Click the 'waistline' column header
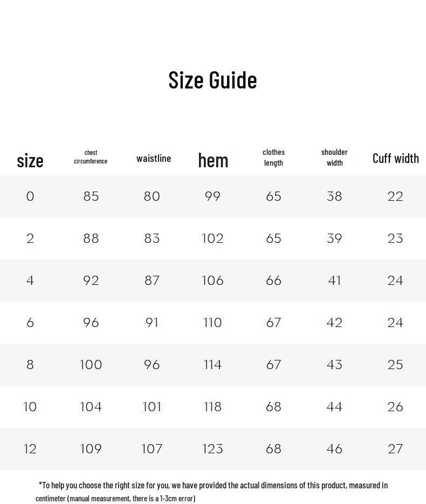 click(x=154, y=158)
